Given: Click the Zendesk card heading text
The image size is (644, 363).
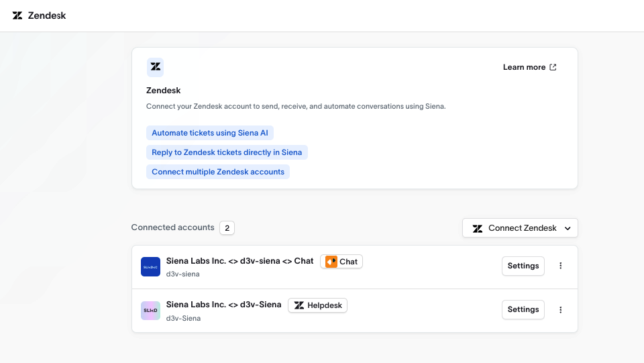Looking at the screenshot, I should (x=164, y=91).
